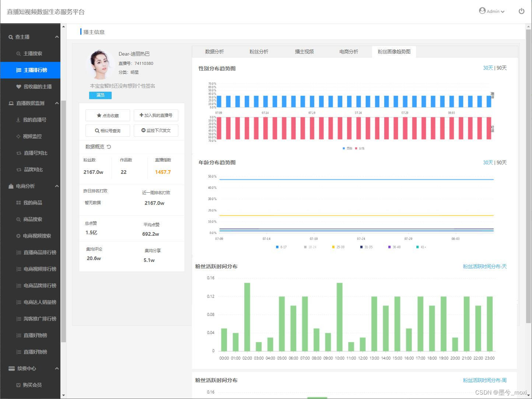Click the card icon of 续费中心

coord(11,368)
